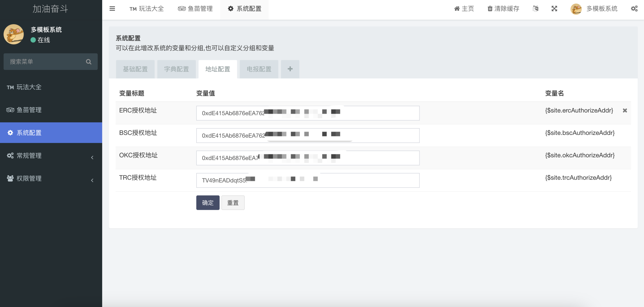The image size is (644, 307).
Task: Open 鱼苗管理 in the sidebar
Action: 29,110
